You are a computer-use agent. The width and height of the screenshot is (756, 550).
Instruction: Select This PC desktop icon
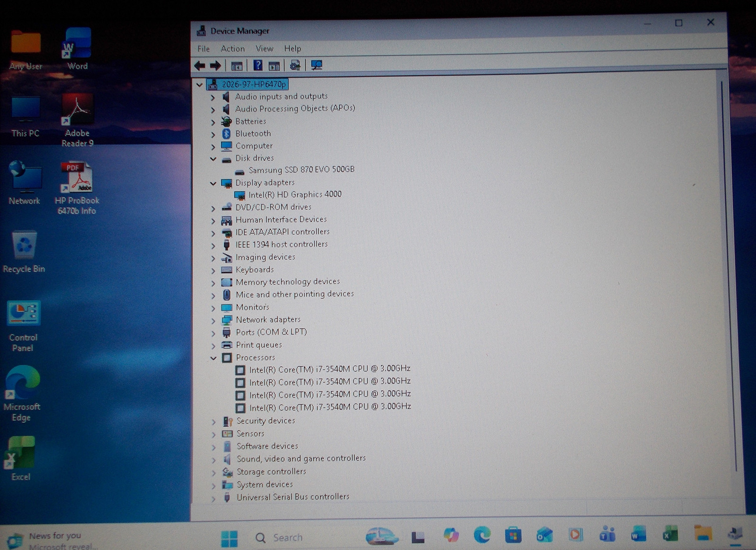click(26, 117)
